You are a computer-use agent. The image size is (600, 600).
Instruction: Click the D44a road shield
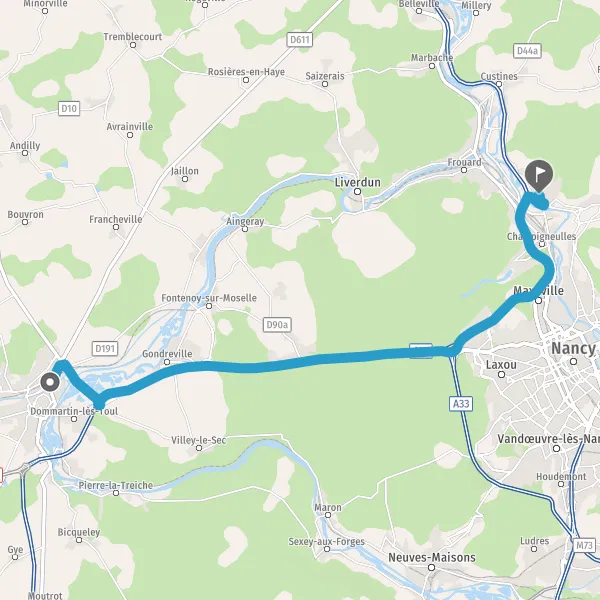coord(527,51)
